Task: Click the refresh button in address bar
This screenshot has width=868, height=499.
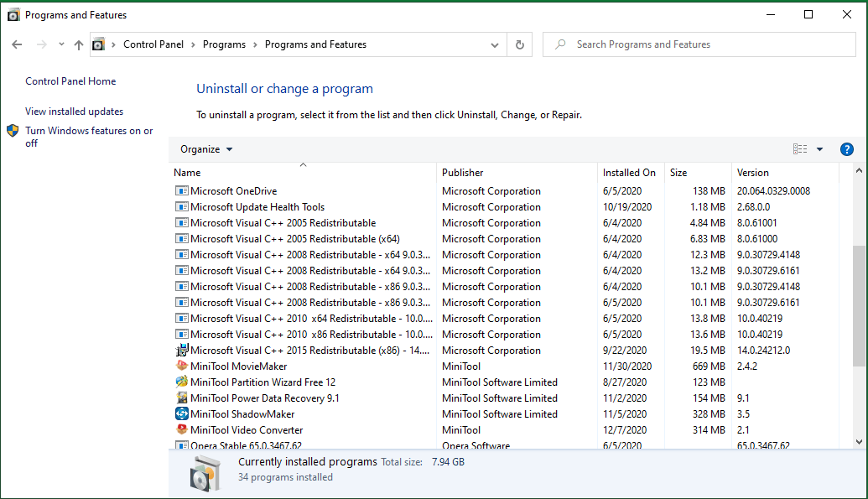Action: click(519, 44)
